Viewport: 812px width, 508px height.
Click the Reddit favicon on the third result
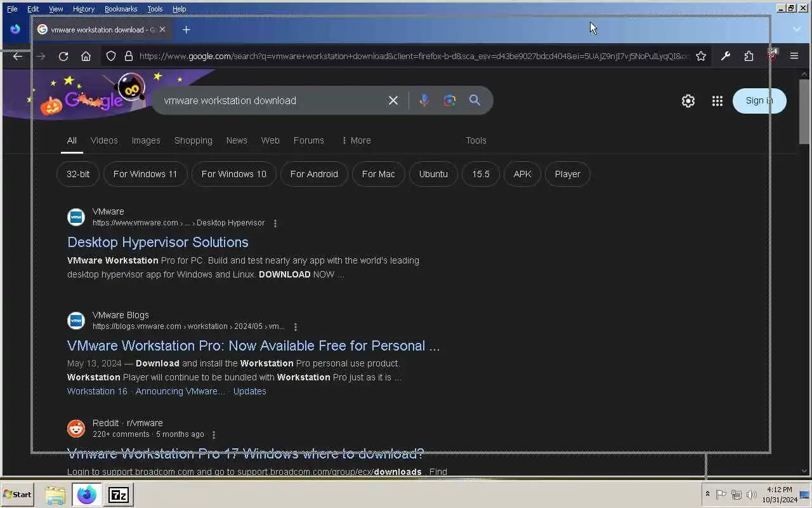click(x=76, y=429)
